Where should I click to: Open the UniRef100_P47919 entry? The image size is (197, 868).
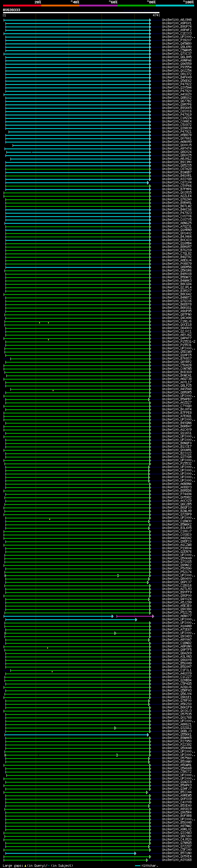(177, 115)
